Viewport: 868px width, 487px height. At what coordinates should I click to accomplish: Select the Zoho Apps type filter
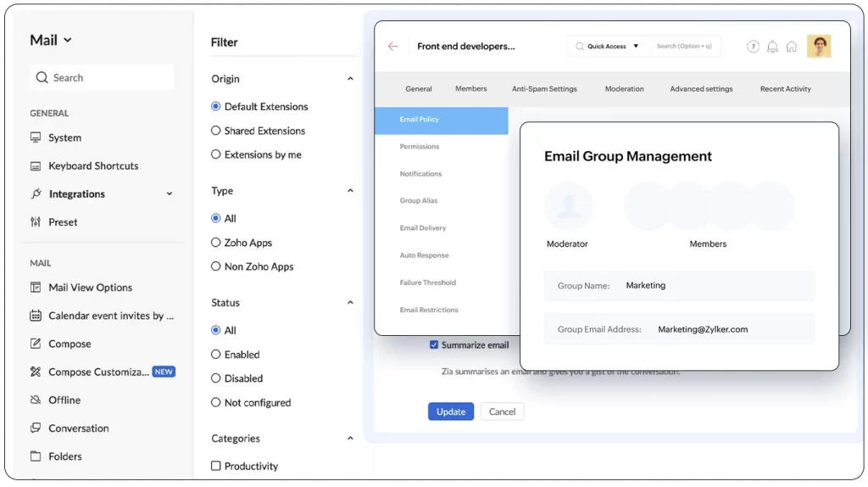point(215,243)
